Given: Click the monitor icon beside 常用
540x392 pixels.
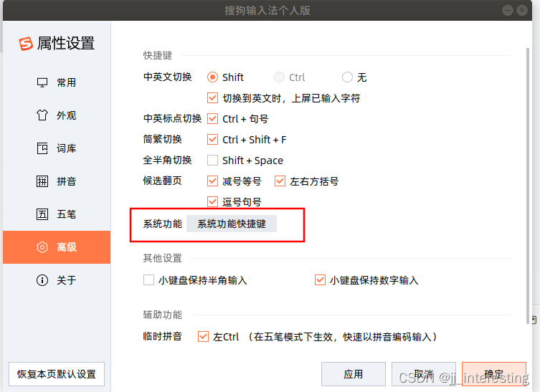Looking at the screenshot, I should point(42,82).
